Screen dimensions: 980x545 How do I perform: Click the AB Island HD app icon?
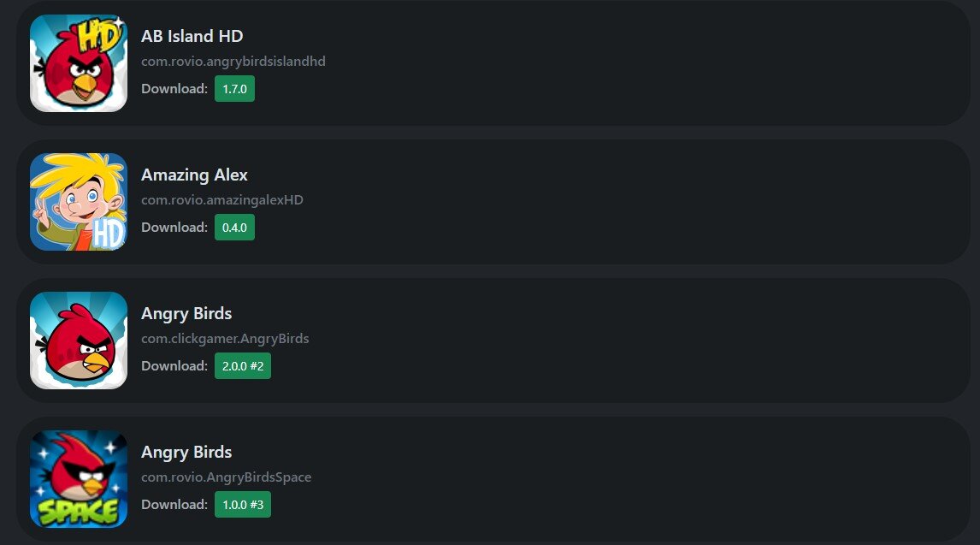pos(79,63)
